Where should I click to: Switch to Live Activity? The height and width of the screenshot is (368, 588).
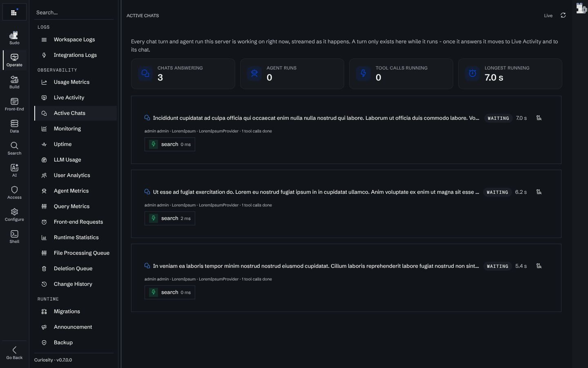pos(76,98)
